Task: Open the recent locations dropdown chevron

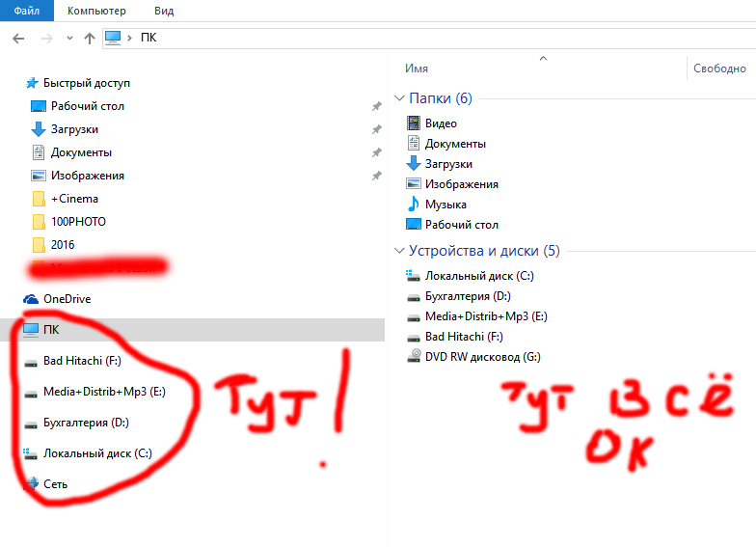Action: 69,38
